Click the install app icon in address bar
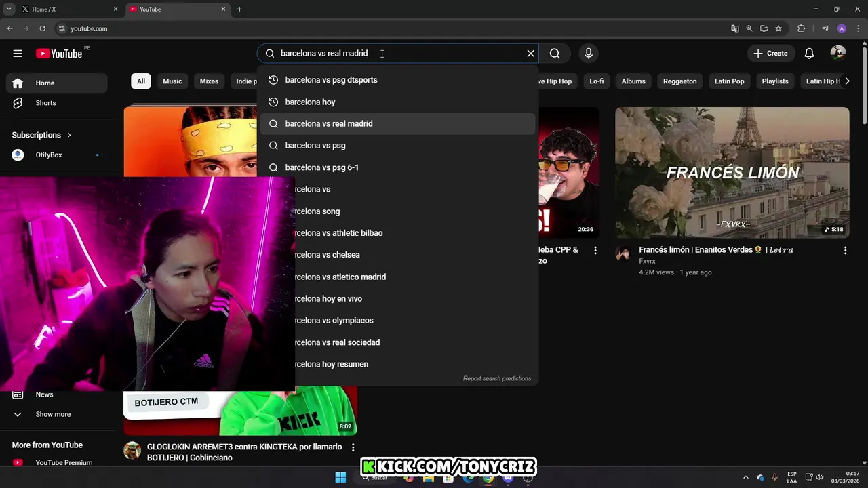Viewport: 868px width, 488px height. tap(764, 28)
